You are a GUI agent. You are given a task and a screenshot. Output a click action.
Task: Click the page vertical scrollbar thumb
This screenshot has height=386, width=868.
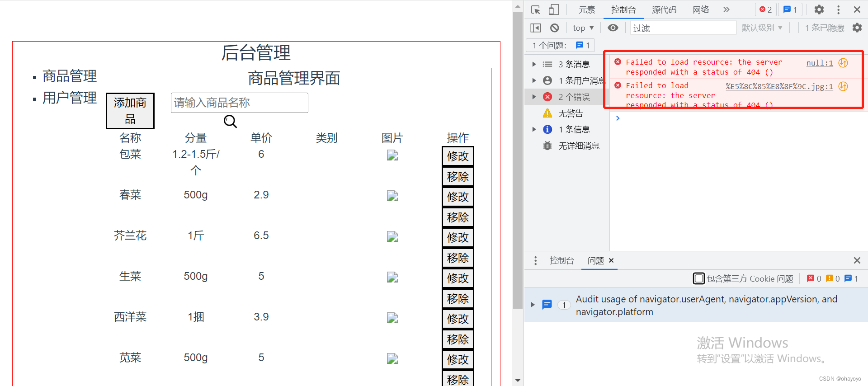(518, 160)
